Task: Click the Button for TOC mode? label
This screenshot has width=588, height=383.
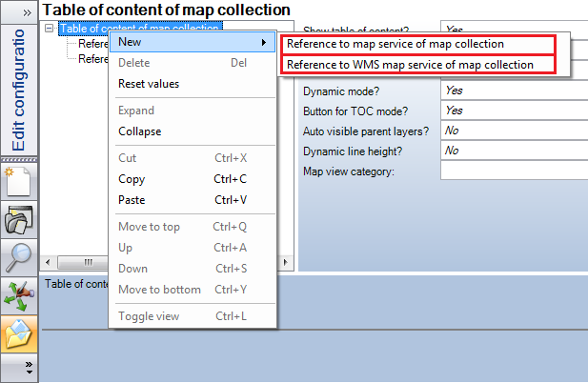Action: click(355, 111)
